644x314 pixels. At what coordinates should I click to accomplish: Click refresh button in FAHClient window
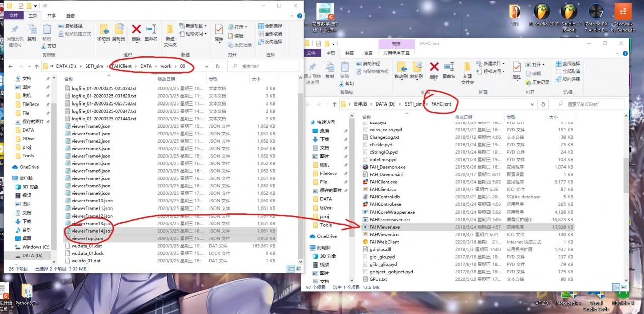543,104
